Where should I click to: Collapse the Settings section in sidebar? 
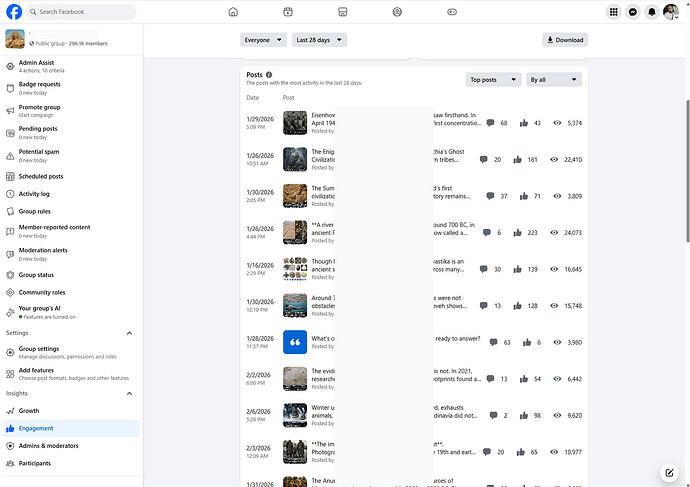129,333
